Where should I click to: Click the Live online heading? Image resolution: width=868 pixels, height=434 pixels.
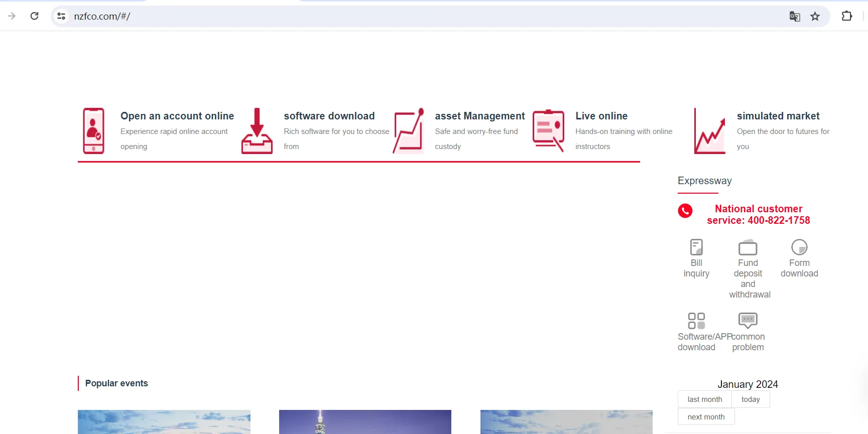(x=601, y=116)
